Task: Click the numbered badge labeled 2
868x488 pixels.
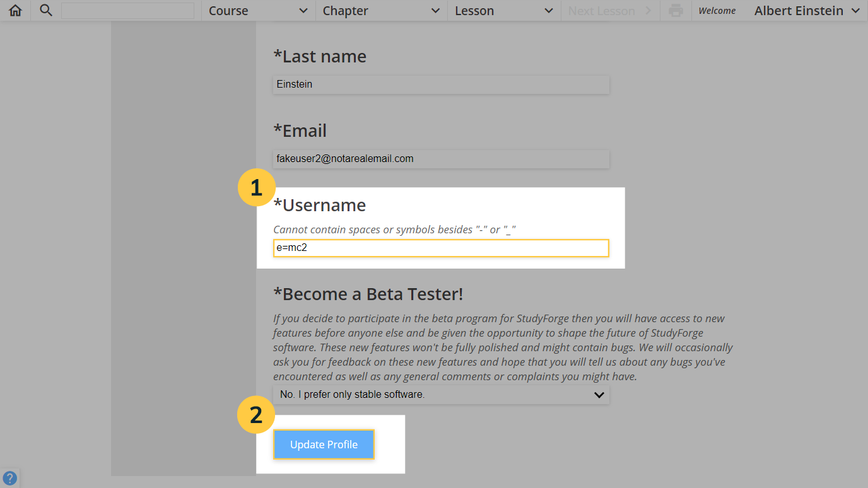Action: (x=255, y=415)
